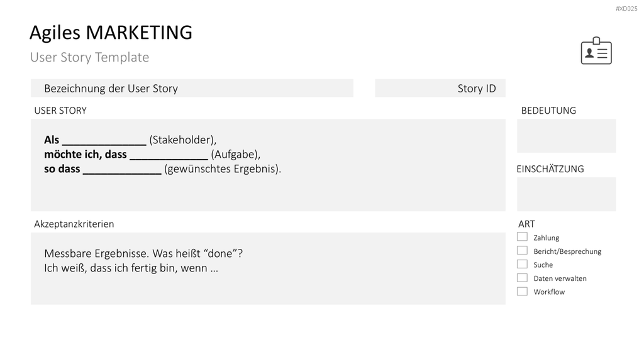Click the Story ID field

[440, 88]
